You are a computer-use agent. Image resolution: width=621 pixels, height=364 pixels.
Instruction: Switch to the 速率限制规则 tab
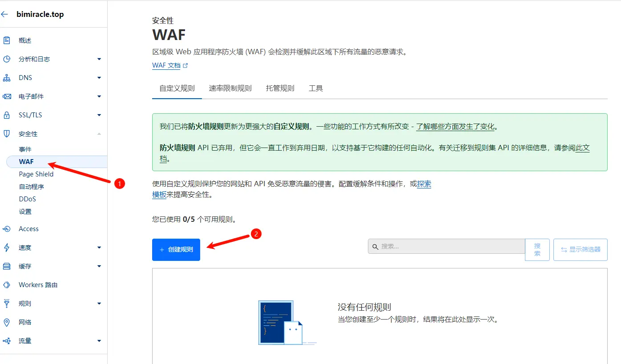tap(230, 88)
